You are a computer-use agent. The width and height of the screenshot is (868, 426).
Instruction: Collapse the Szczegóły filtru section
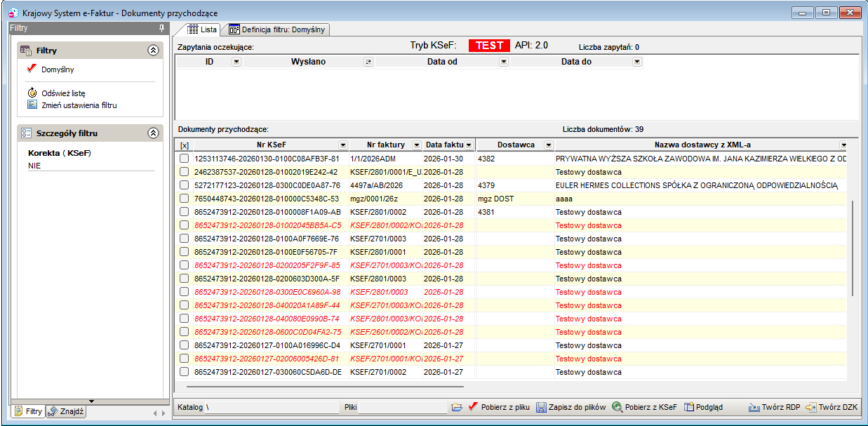[x=153, y=133]
